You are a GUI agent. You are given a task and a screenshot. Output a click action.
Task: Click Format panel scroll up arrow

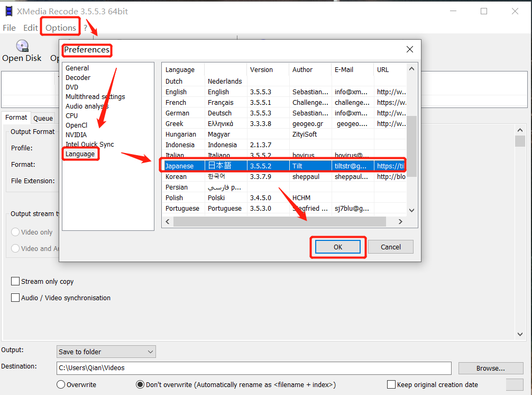pos(520,130)
